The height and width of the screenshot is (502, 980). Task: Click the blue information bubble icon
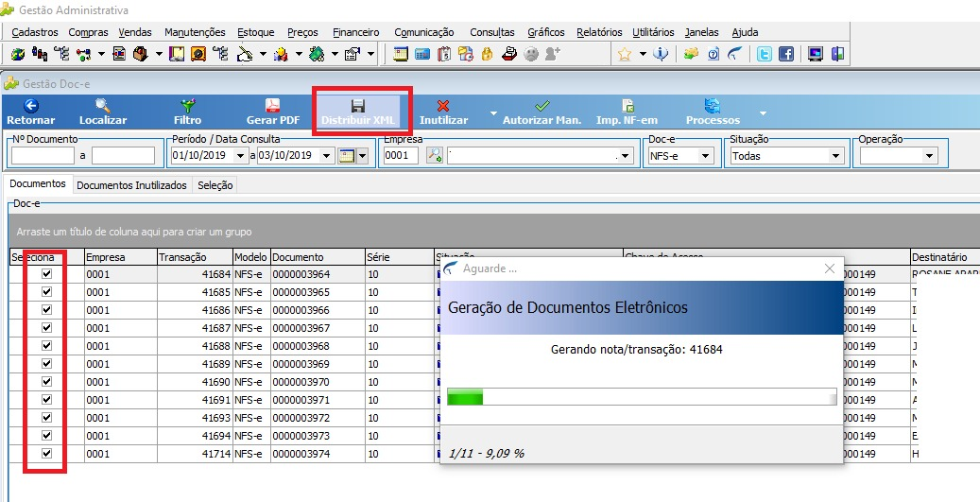tap(661, 55)
